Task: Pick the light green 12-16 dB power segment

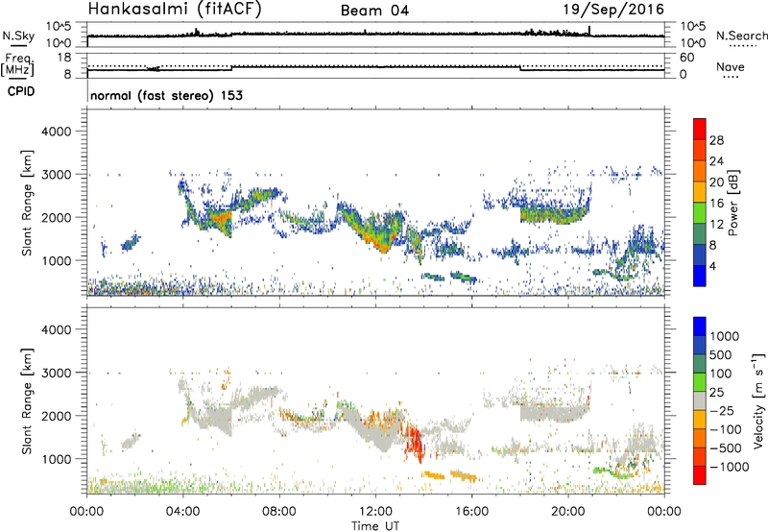Action: pos(700,213)
